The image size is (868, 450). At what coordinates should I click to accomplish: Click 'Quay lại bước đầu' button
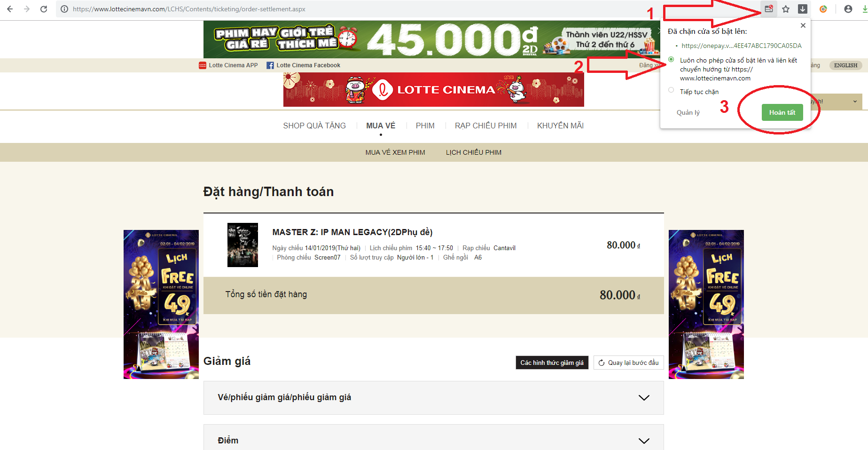[628, 363]
